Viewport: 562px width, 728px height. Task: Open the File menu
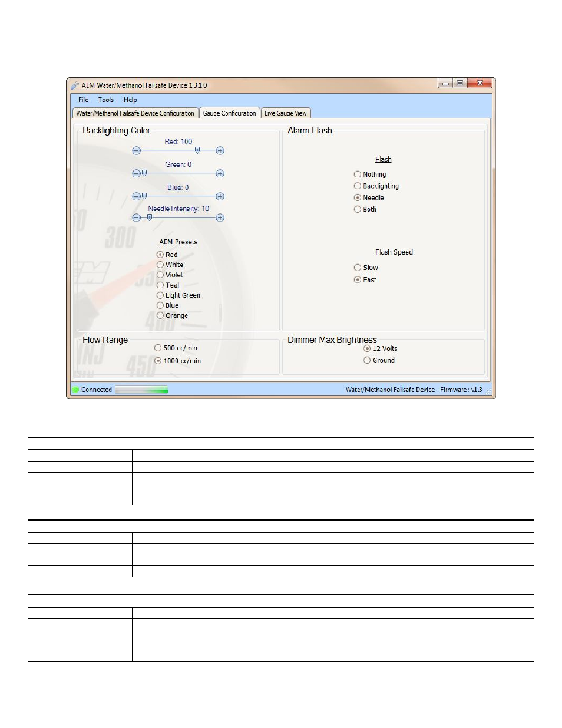[83, 100]
